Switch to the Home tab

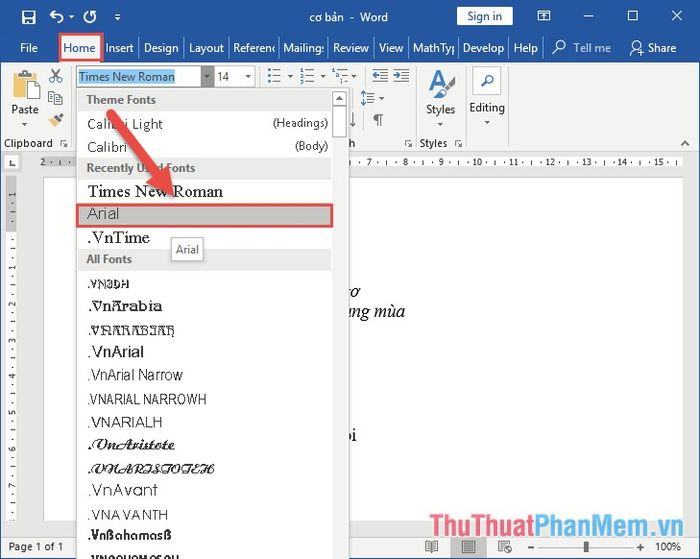(x=79, y=48)
